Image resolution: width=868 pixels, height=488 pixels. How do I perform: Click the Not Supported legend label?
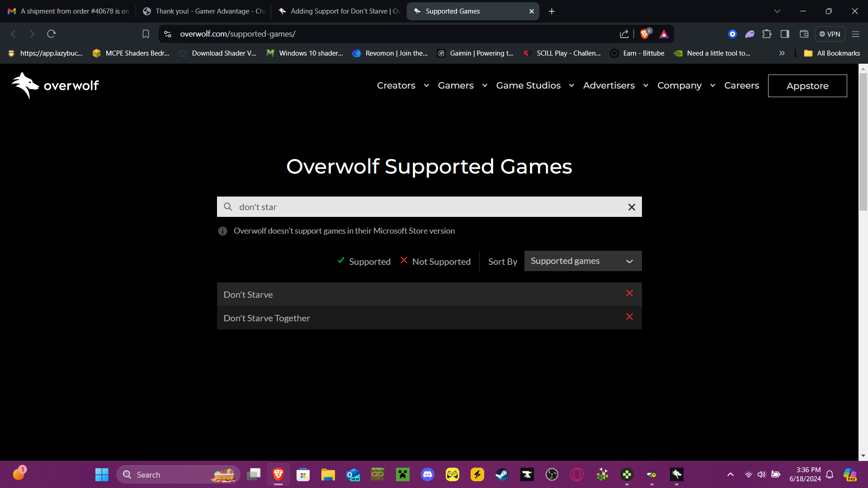[x=441, y=262]
